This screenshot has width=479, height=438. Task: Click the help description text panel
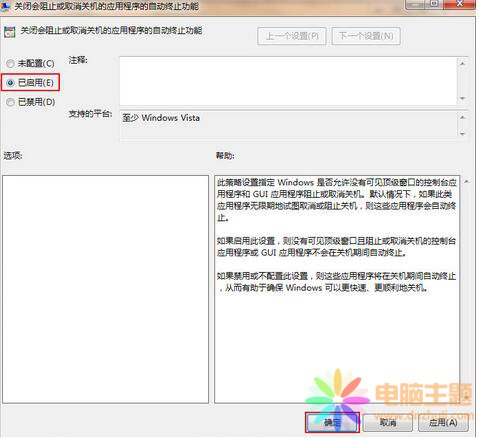coord(337,289)
